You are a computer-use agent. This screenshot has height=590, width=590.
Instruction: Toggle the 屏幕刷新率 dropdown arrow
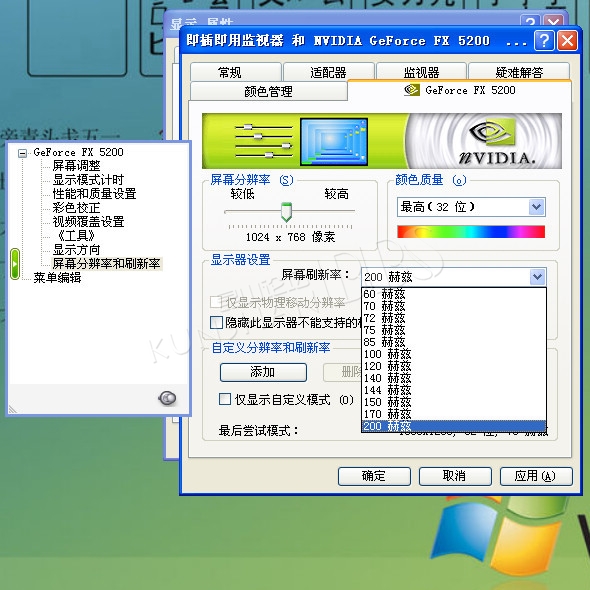point(537,277)
